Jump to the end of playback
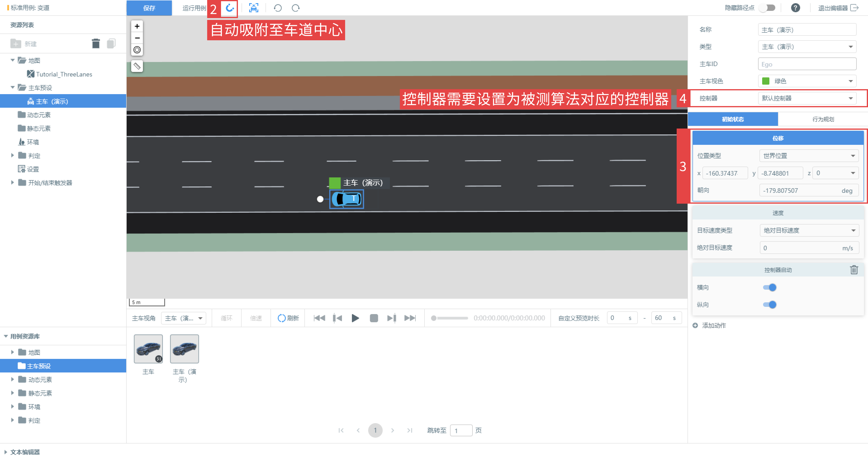Screen dimensions: 868x458 (410, 318)
